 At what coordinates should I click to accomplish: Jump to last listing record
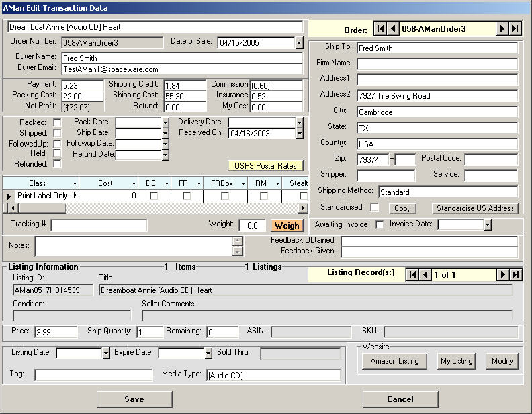(x=515, y=274)
